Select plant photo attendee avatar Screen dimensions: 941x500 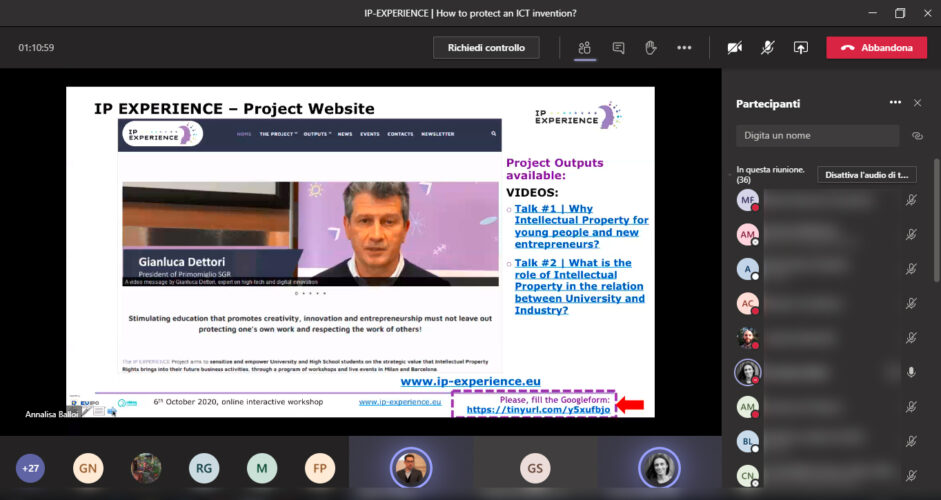[146, 468]
